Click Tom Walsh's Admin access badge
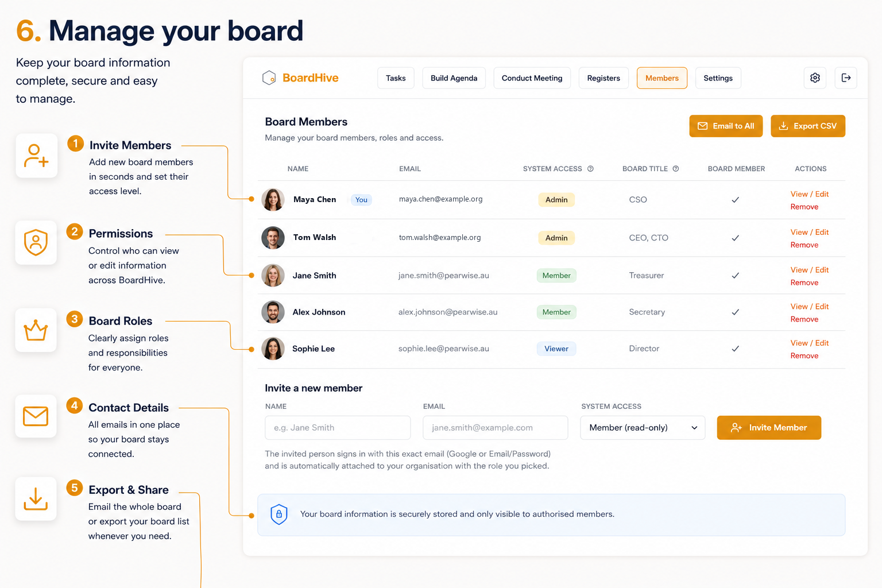This screenshot has width=882, height=588. tap(556, 238)
